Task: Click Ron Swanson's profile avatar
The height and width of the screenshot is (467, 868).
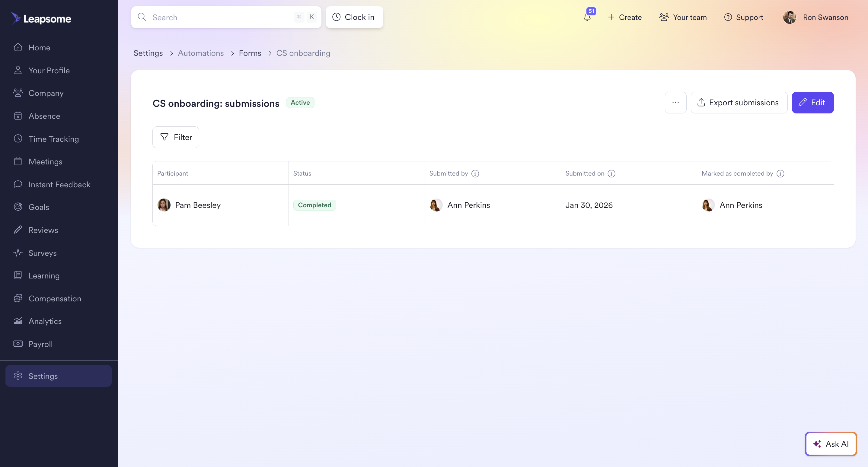Action: (789, 17)
